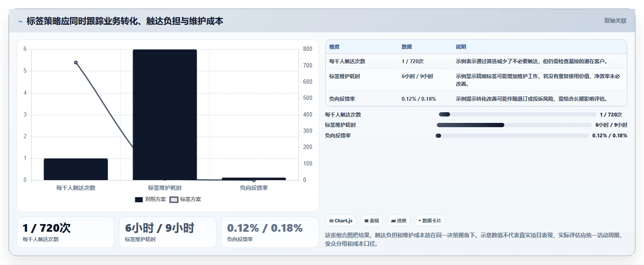Click the card title 标签策略应同时跟踪业务转化

(125, 21)
